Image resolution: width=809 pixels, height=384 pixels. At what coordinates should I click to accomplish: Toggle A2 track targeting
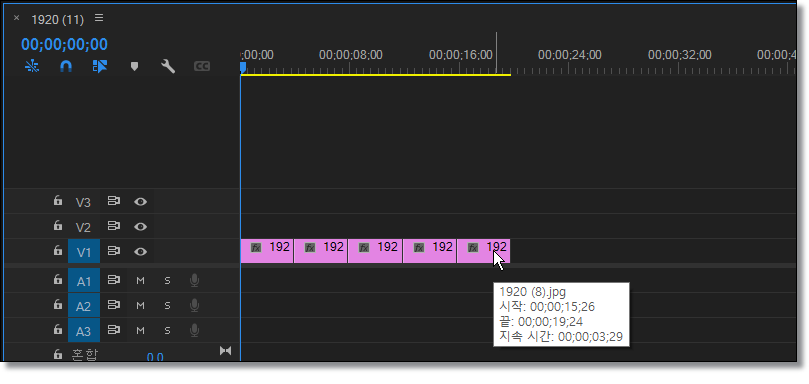[x=83, y=307]
